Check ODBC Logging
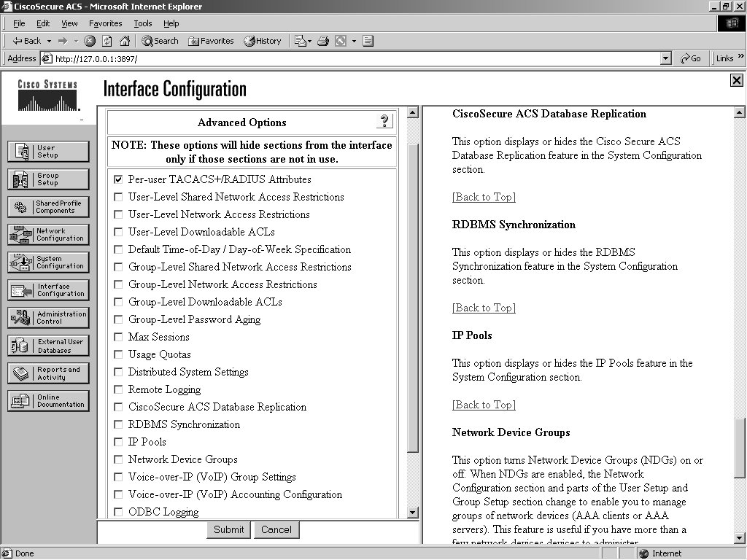This screenshot has width=747, height=560. 118,512
